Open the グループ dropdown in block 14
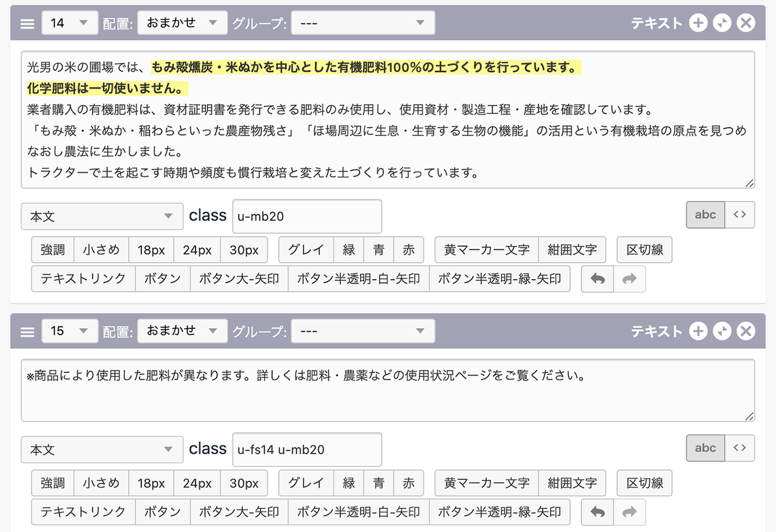Screen dimensions: 777x532 (362, 23)
